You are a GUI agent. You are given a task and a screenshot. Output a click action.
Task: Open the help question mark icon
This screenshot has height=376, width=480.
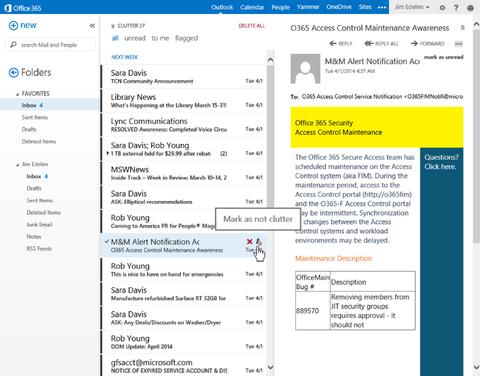click(456, 7)
